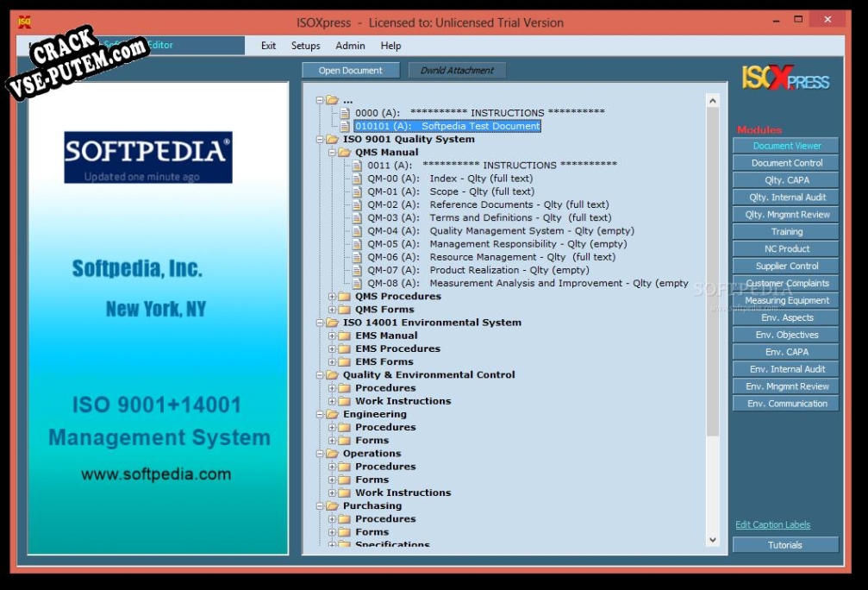
Task: Select QM-06 Resource Management row
Action: (x=491, y=257)
